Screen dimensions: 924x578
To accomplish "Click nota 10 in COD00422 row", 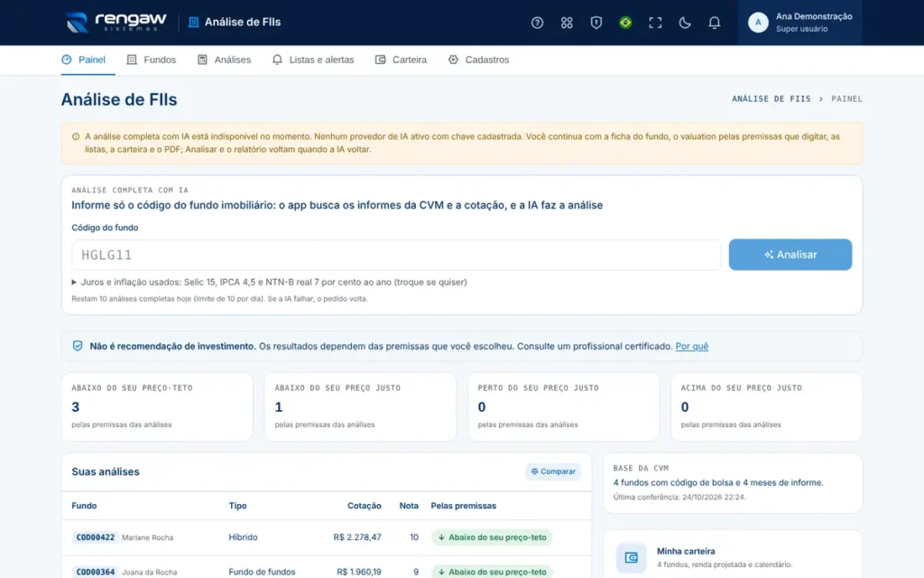I will point(414,537).
